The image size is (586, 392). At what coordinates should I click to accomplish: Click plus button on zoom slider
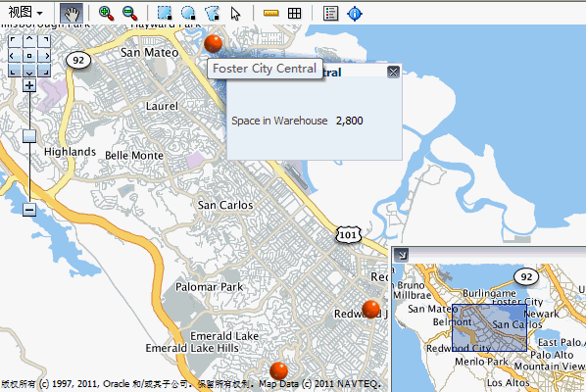[x=29, y=85]
